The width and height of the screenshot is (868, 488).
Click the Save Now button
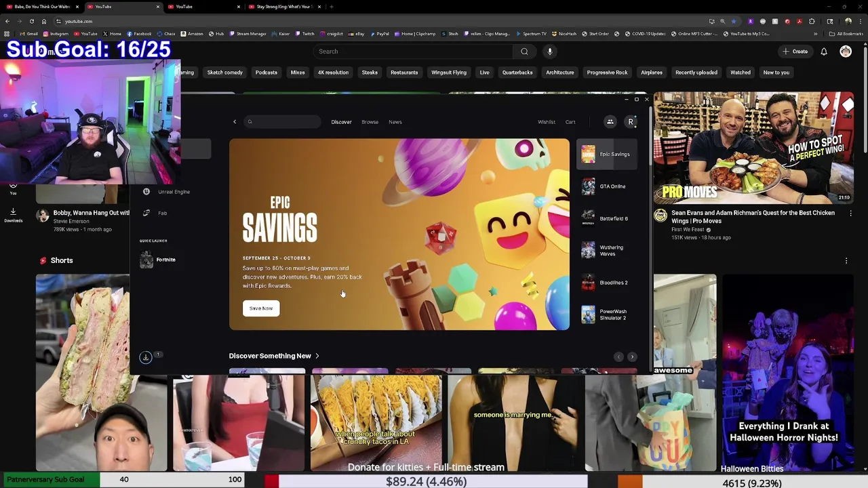[261, 308]
